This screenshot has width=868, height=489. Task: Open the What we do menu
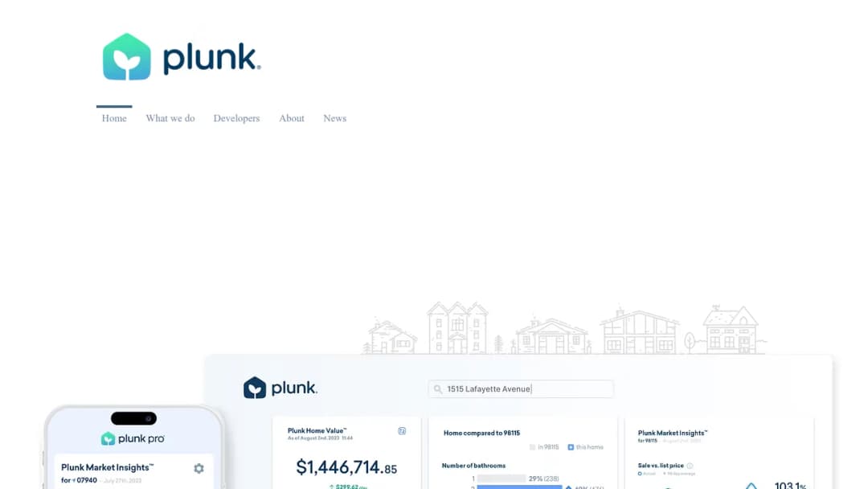170,118
